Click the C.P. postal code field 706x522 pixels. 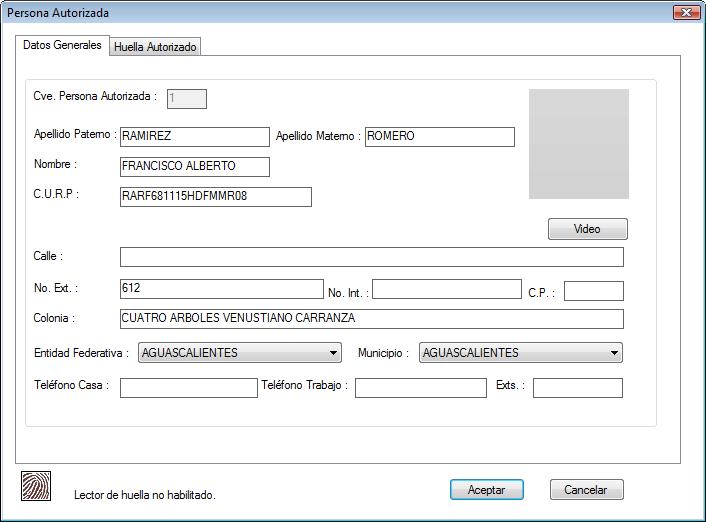593,291
